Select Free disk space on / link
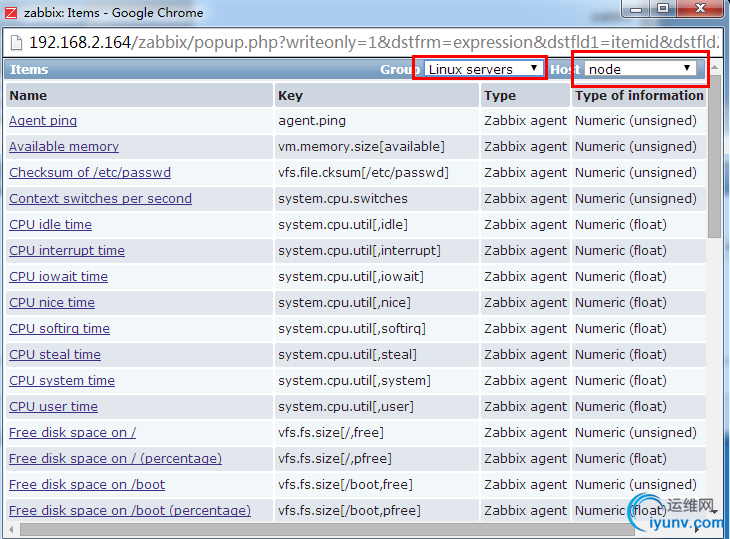 [73, 432]
